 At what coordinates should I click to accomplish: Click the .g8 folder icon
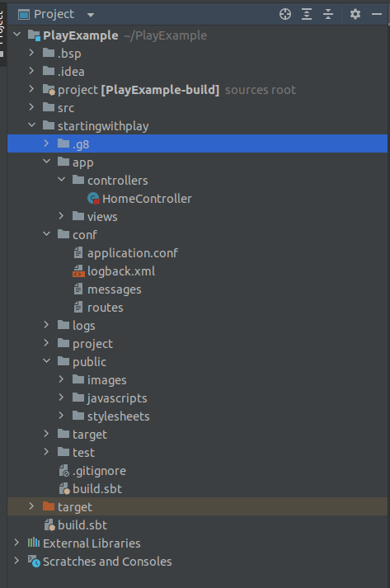[x=63, y=143]
